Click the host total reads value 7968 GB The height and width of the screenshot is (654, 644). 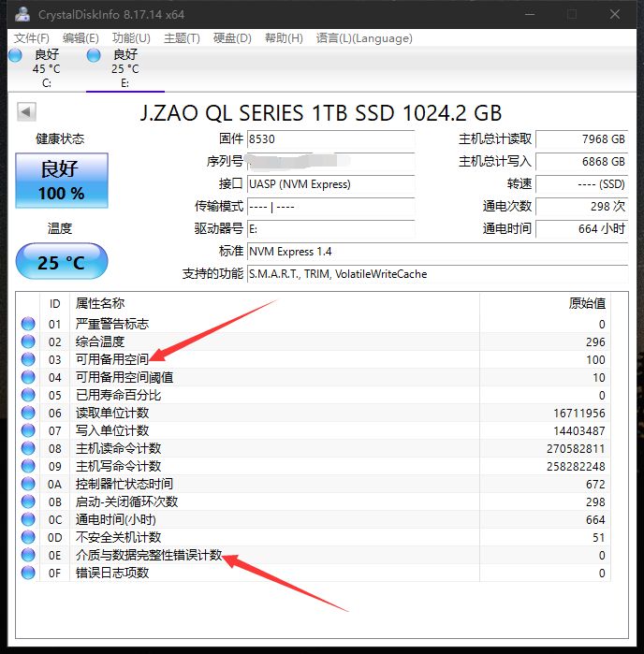pos(582,139)
